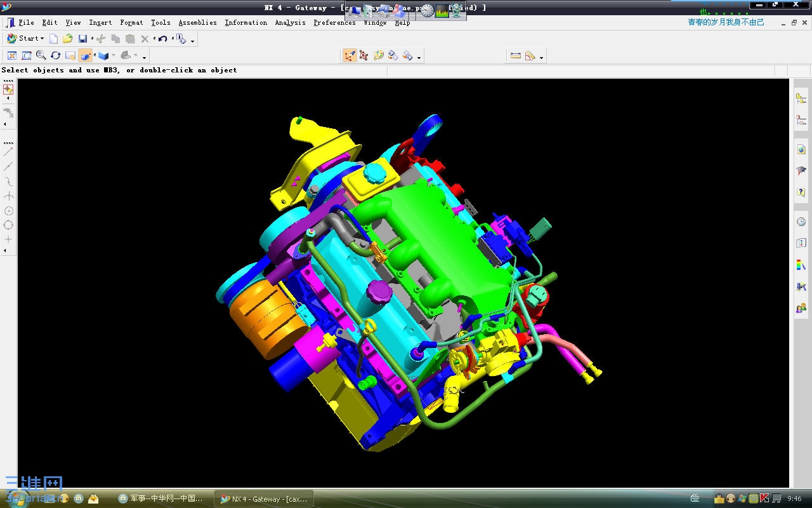
Task: Select the circle by quadrant points tool
Action: (x=8, y=225)
